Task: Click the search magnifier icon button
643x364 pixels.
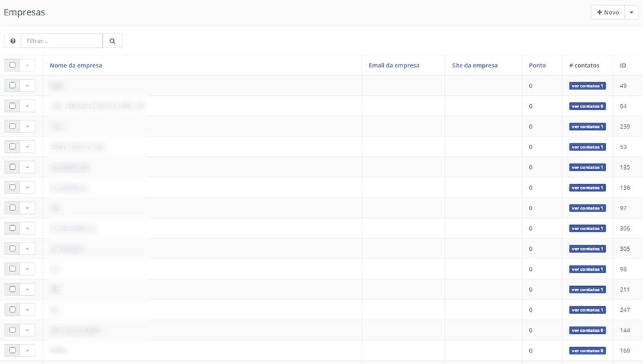Action: pos(112,41)
